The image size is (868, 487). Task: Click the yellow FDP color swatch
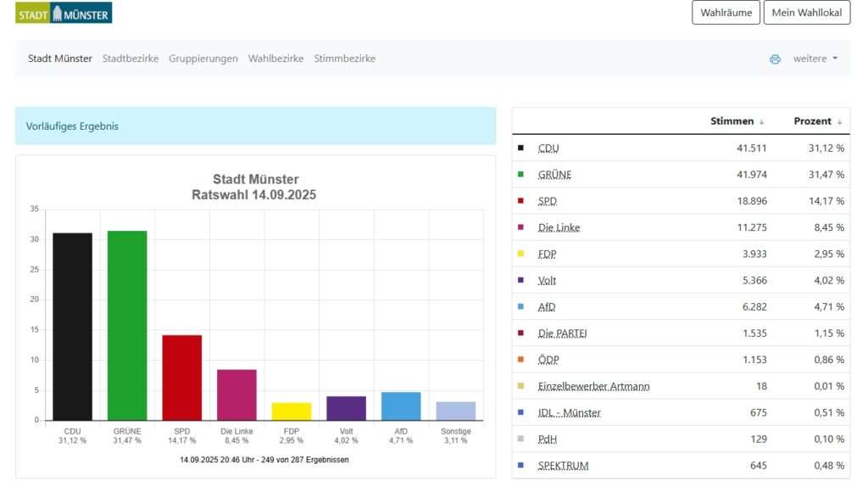pos(520,254)
